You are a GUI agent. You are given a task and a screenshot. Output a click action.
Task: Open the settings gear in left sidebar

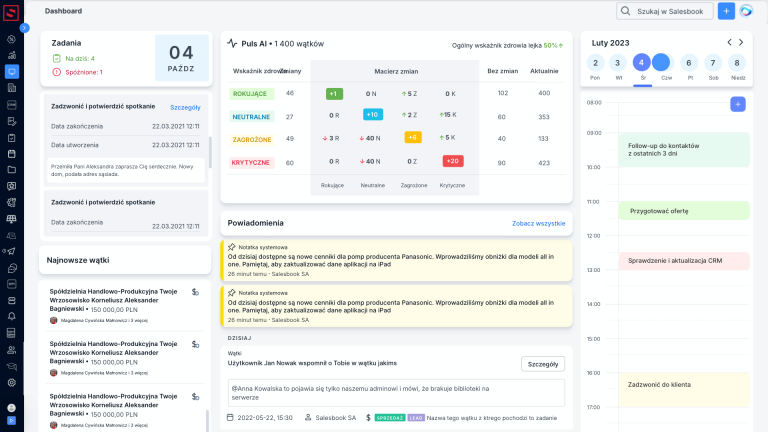[11, 382]
